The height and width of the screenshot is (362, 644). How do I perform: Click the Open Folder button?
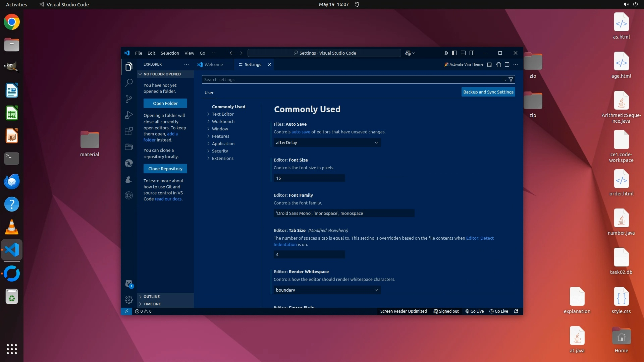coord(165,103)
